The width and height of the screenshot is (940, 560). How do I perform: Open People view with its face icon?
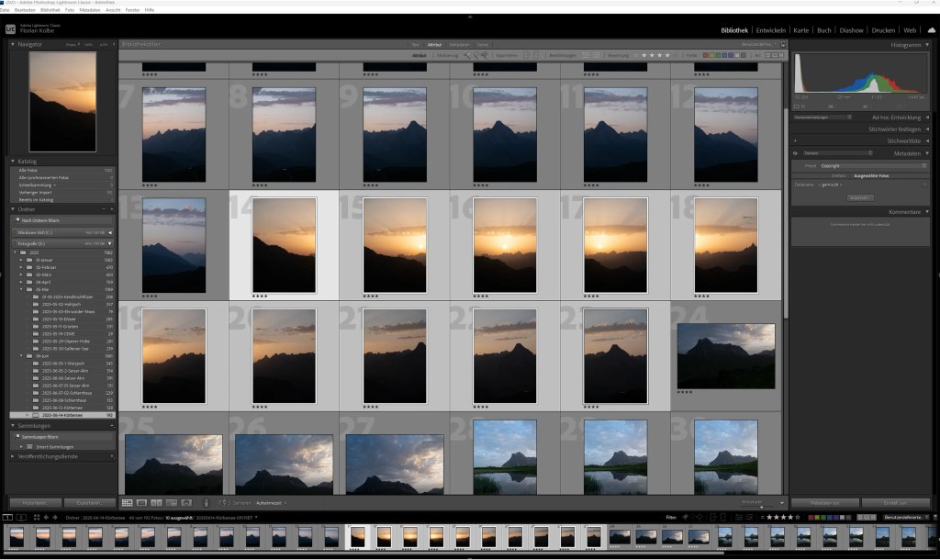click(186, 502)
